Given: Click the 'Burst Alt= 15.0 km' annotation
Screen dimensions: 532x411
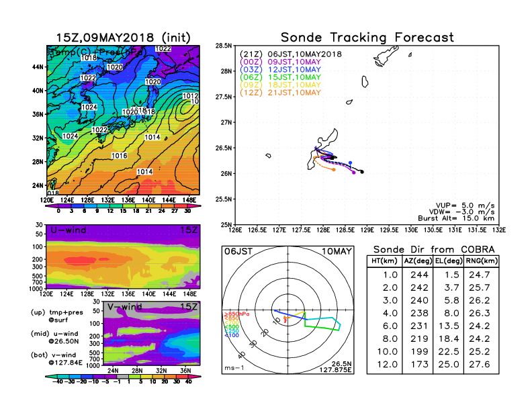Looking at the screenshot, I should click(456, 218).
